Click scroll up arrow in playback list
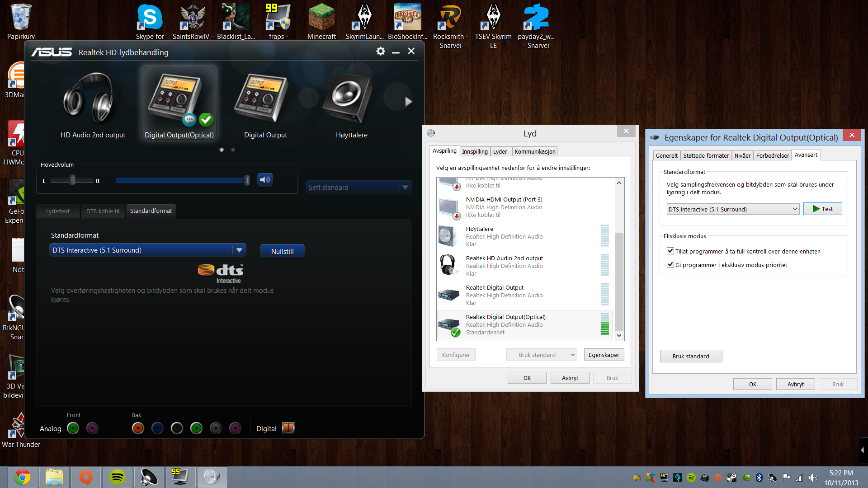Viewport: 868px width, 488px height. click(619, 183)
